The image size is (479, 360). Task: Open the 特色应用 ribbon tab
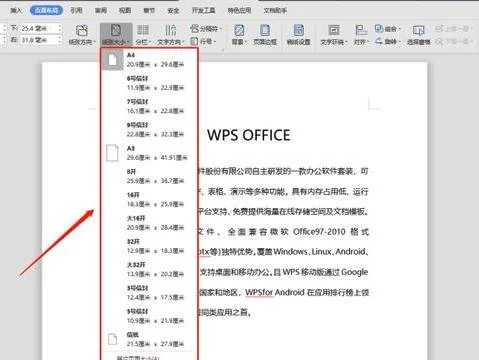(239, 10)
